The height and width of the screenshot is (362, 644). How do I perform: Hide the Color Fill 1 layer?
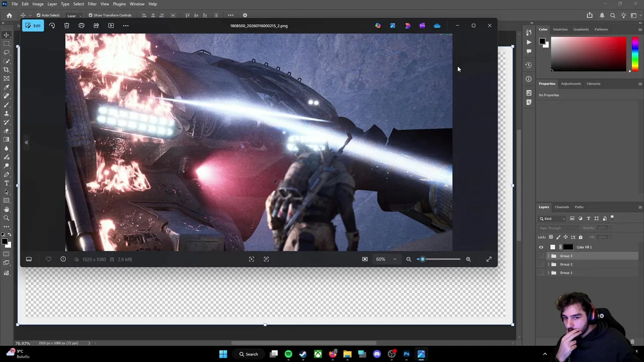tap(541, 247)
